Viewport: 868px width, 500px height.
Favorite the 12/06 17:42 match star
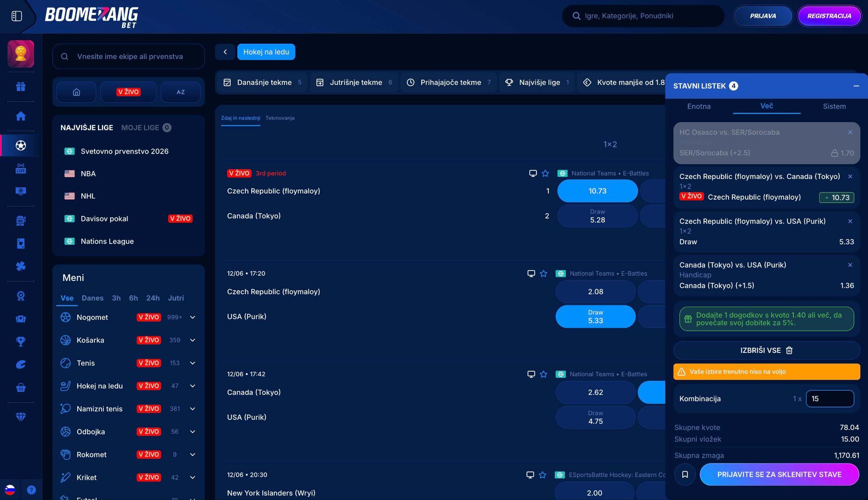point(544,374)
